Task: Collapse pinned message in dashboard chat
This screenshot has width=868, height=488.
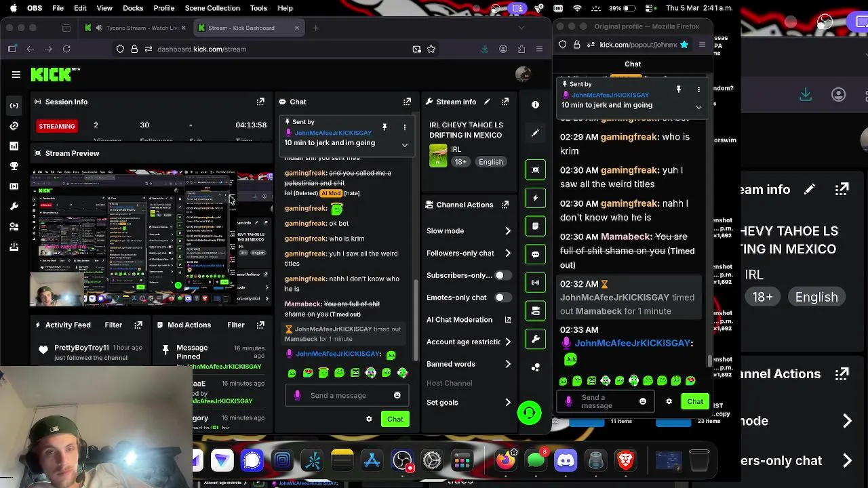Action: click(405, 144)
